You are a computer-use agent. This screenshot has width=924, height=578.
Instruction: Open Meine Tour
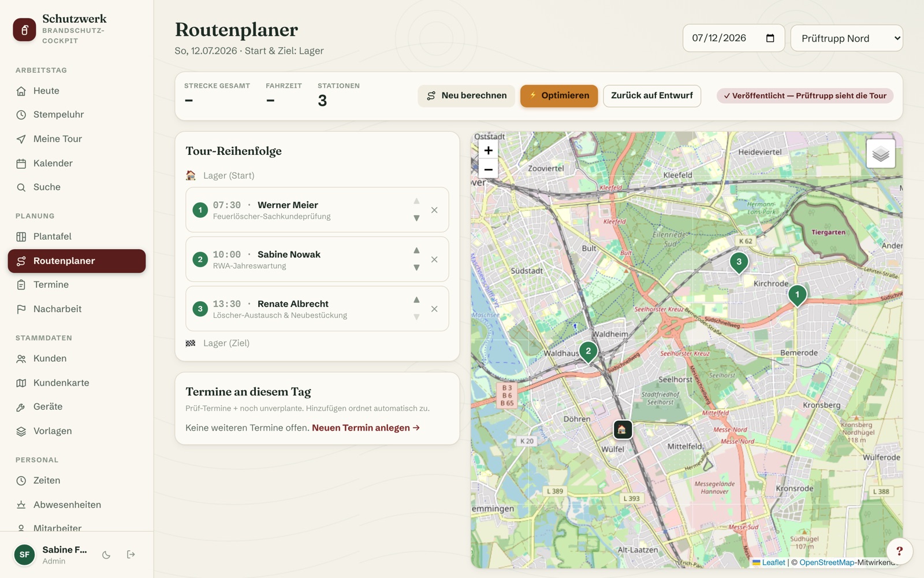(x=77, y=139)
